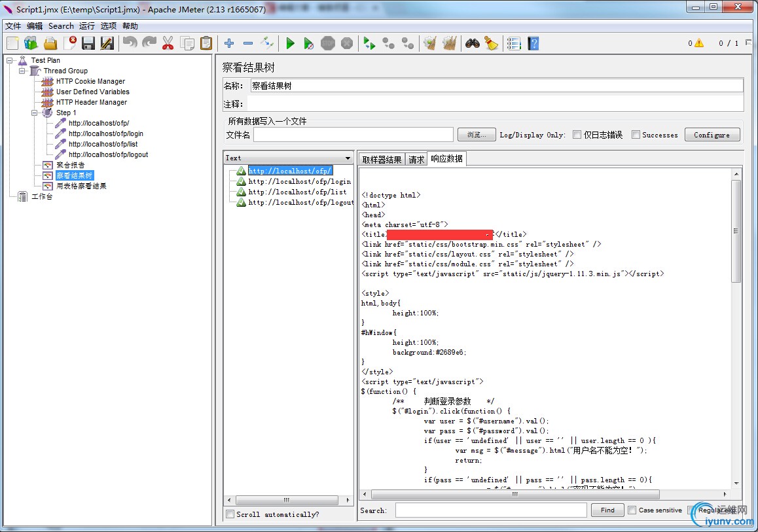The height and width of the screenshot is (532, 758).
Task: Select the 响应数据 tab
Action: pos(446,158)
